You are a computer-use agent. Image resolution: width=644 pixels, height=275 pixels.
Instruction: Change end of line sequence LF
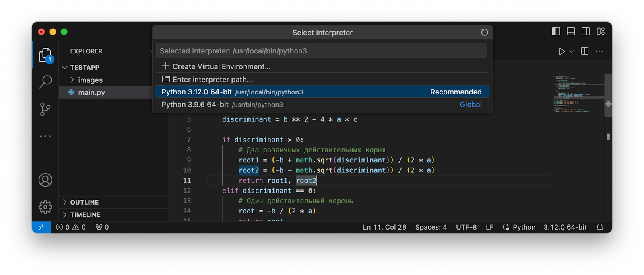coord(489,227)
